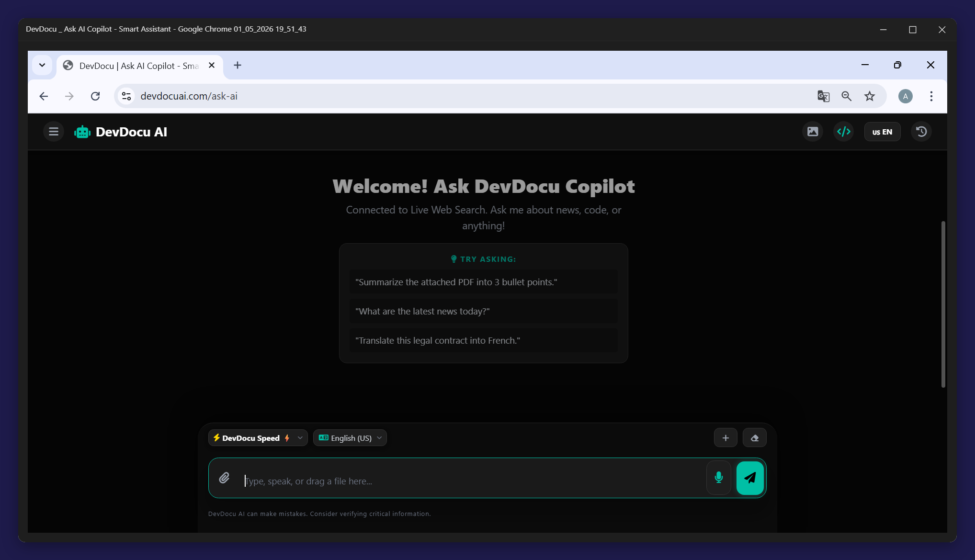The height and width of the screenshot is (560, 975).
Task: Click the "Welcome! Ask DevDocu Copilot" heading
Action: coord(484,186)
